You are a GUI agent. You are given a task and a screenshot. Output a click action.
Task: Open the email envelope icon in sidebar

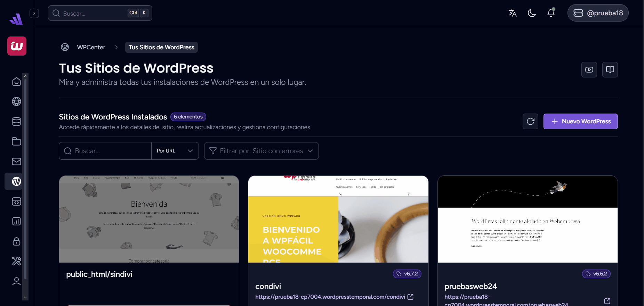click(16, 162)
